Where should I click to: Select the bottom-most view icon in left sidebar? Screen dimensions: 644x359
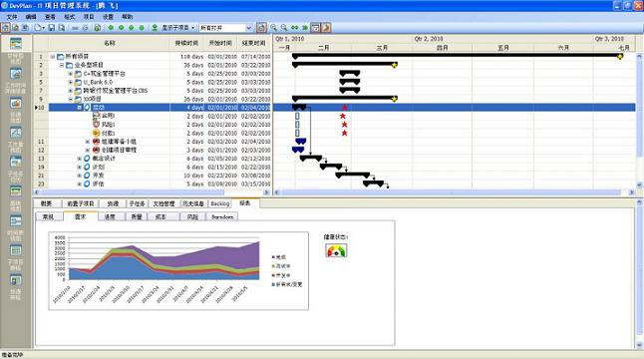[x=16, y=281]
